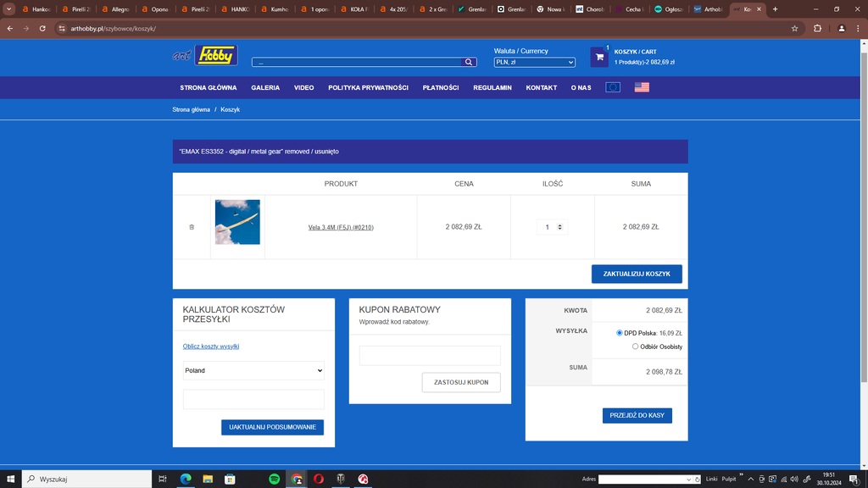
Task: Choose Odbiór Osobisty pickup option
Action: pyautogui.click(x=636, y=347)
